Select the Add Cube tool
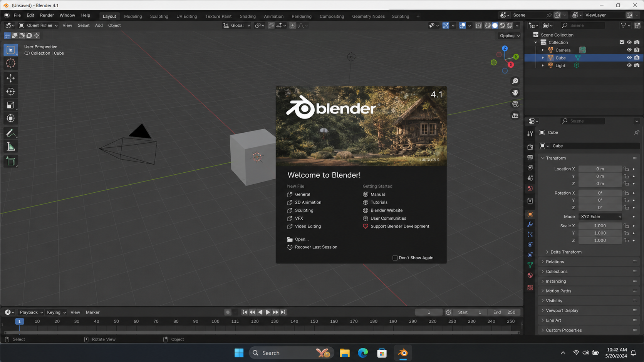This screenshot has width=644, height=362. (x=11, y=161)
